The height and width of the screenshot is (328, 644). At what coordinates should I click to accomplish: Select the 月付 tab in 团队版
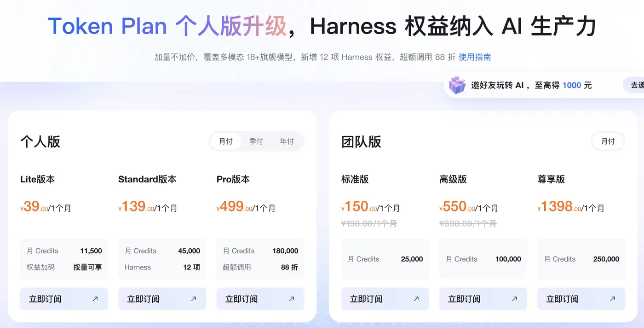click(608, 141)
